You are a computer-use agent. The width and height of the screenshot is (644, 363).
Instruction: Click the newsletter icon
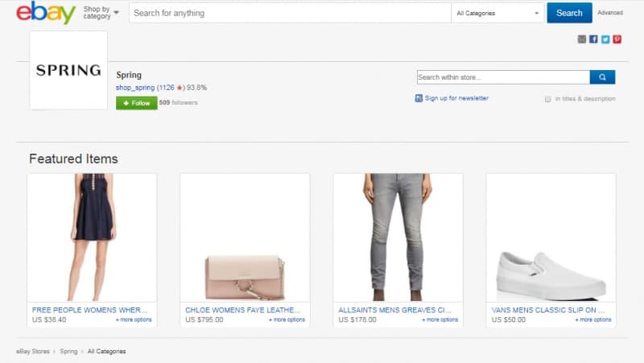tap(419, 98)
